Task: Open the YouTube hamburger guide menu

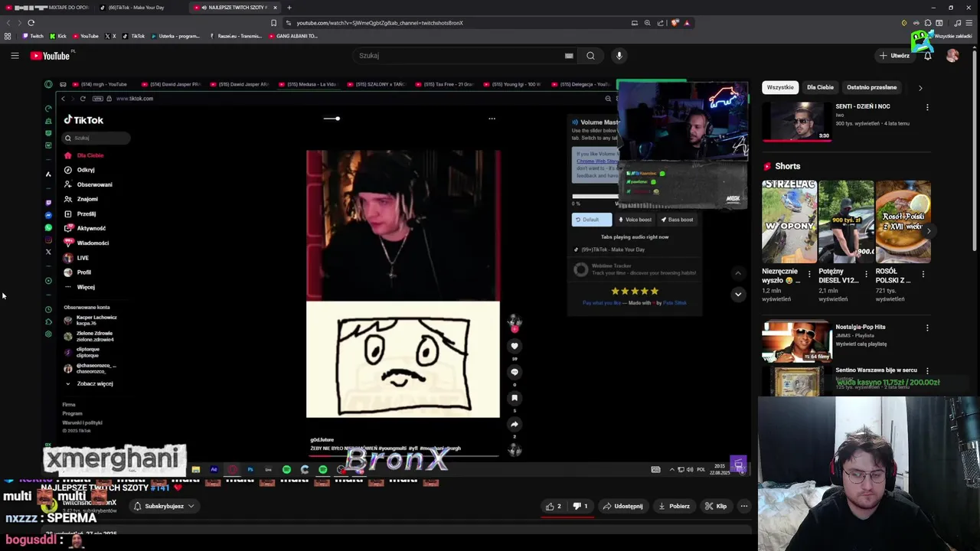Action: pyautogui.click(x=15, y=55)
